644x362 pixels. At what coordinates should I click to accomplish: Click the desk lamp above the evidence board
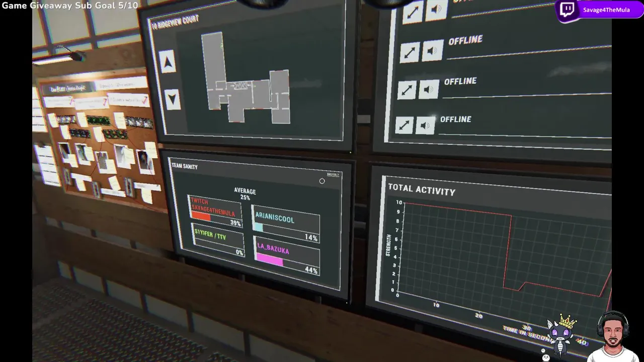[60, 56]
